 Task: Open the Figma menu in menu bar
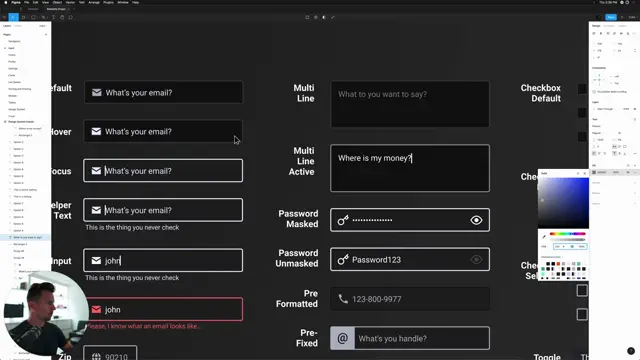click(x=16, y=2)
